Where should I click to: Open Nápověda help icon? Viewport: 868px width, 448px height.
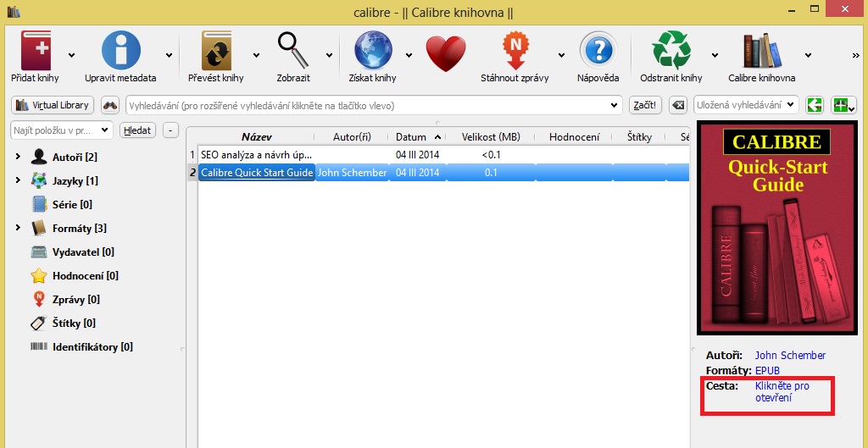point(598,50)
